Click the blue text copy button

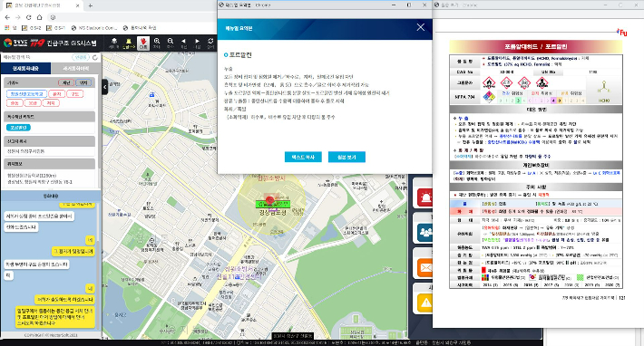pyautogui.click(x=303, y=157)
